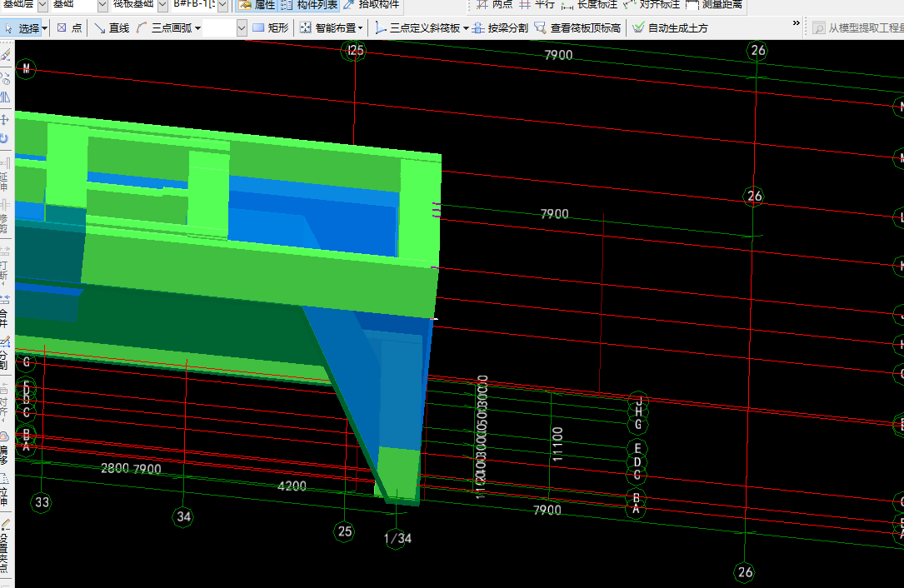Run 自动生成土方 auto earthwork
The width and height of the screenshot is (904, 588).
[670, 28]
